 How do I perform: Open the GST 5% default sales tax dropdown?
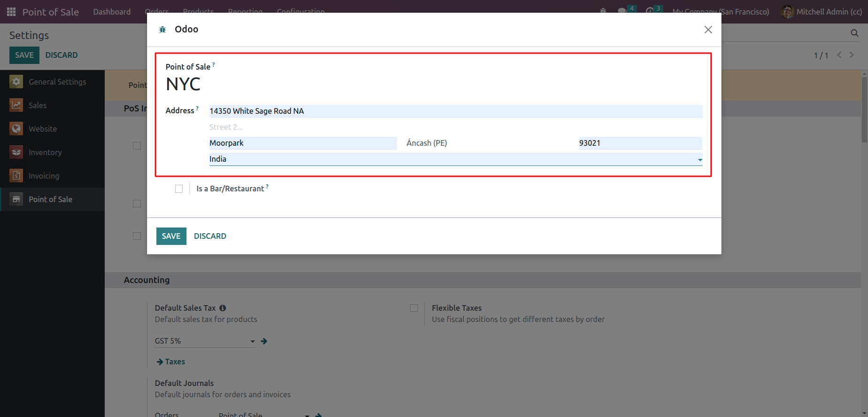tap(205, 341)
